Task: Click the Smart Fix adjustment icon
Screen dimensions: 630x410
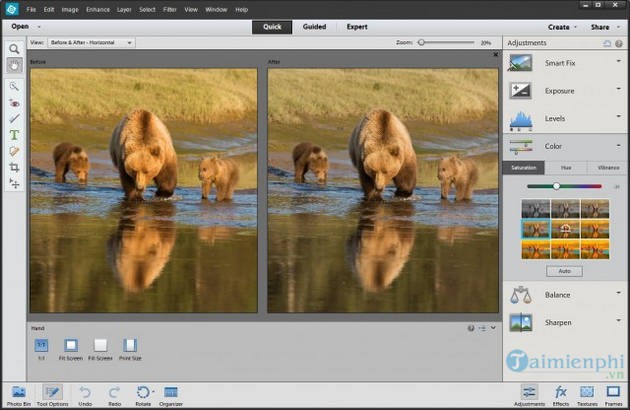Action: tap(520, 63)
